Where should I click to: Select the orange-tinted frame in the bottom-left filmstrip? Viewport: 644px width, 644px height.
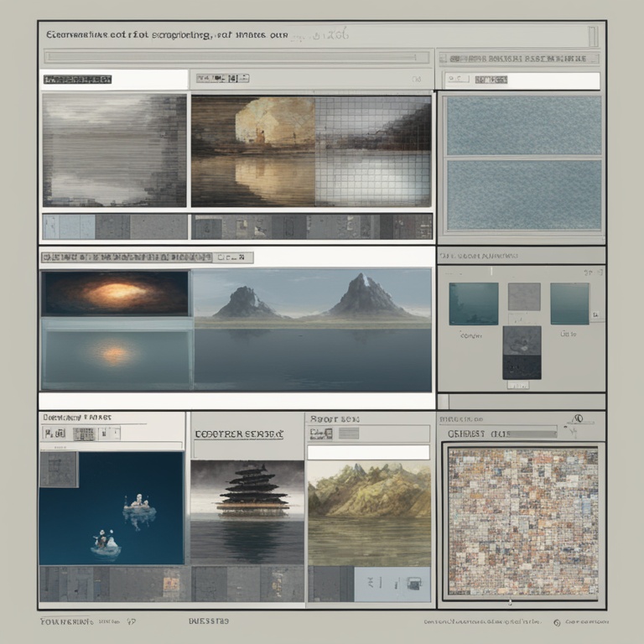point(171,584)
